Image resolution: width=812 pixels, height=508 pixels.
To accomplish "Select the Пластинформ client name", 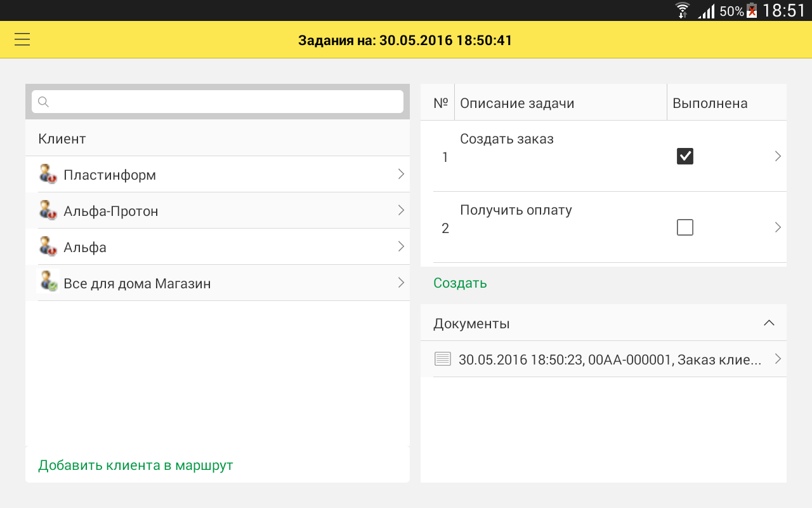I will [110, 175].
